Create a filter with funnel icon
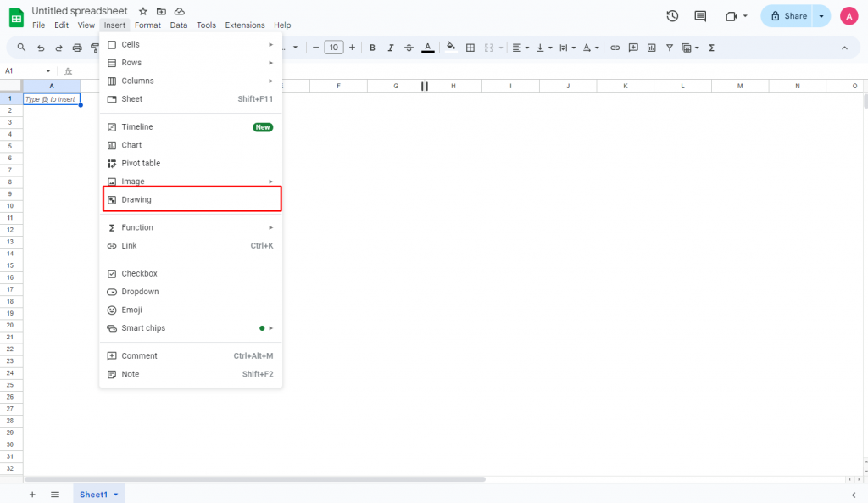 [670, 48]
